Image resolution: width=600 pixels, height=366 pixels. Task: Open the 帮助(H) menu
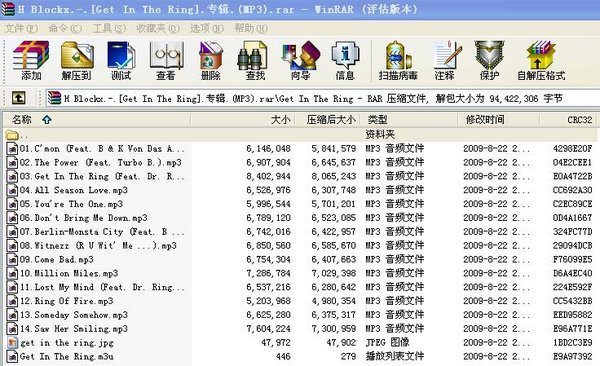click(x=251, y=28)
